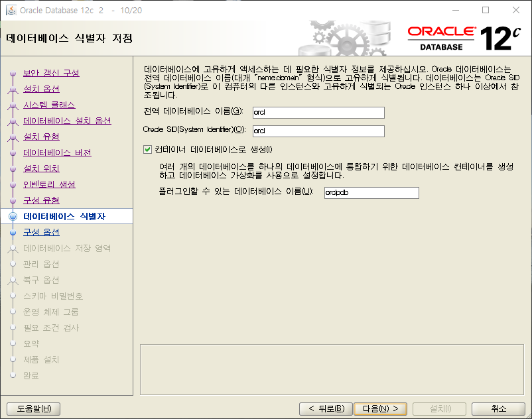Screen dimensions: 532x419
Task: Click the disabled 요약 step text
Action: coord(32,343)
